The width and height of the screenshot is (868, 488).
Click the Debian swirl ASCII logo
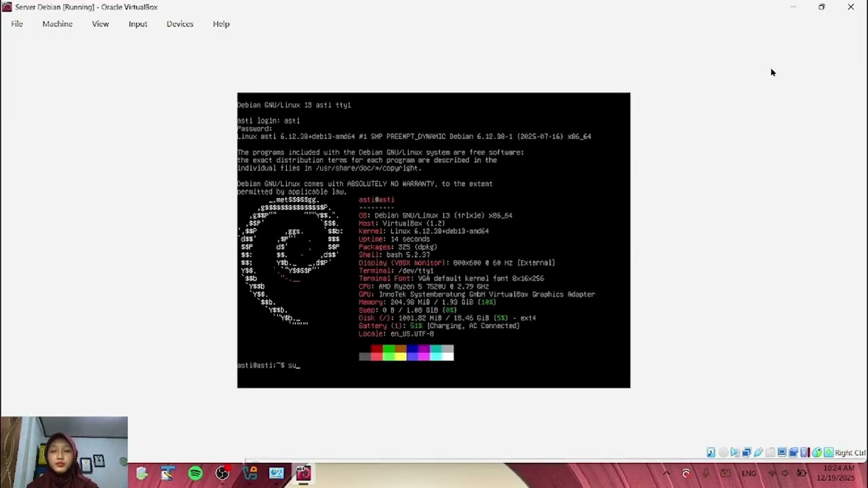tap(290, 261)
